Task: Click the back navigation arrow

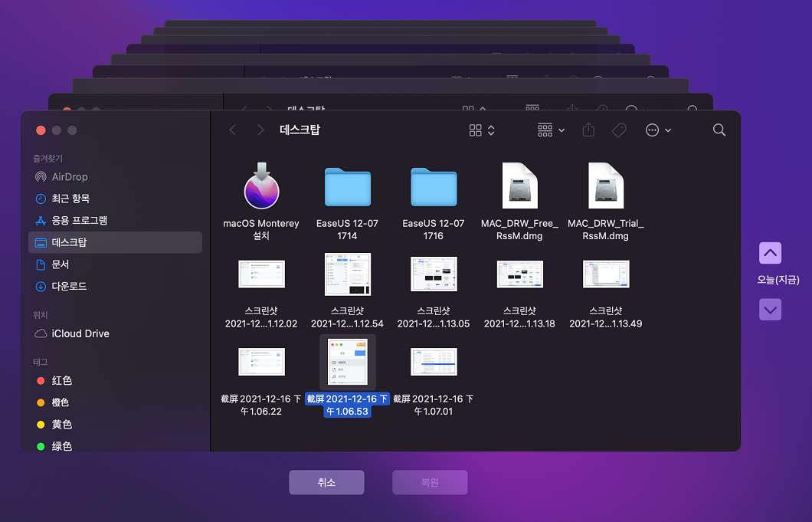Action: [233, 130]
